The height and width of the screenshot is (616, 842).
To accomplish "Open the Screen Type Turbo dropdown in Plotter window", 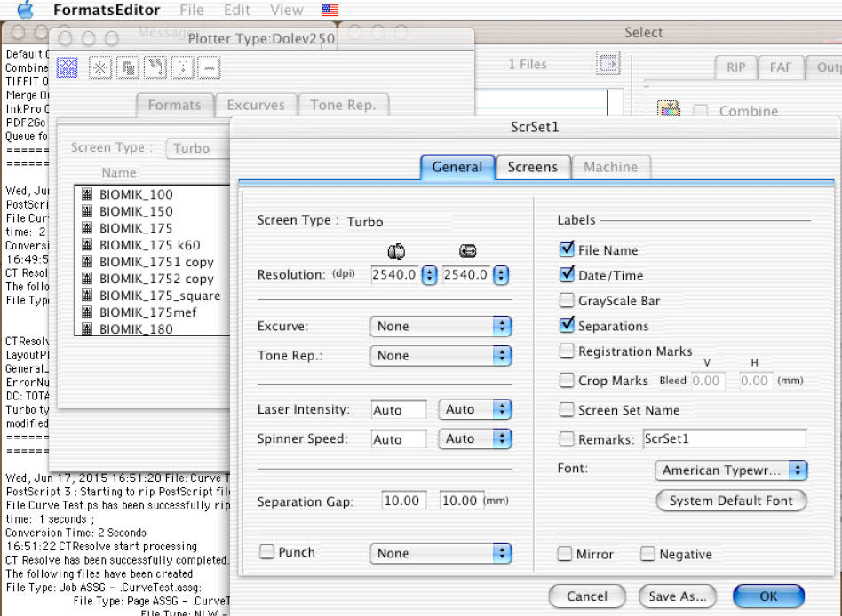I will pos(198,148).
